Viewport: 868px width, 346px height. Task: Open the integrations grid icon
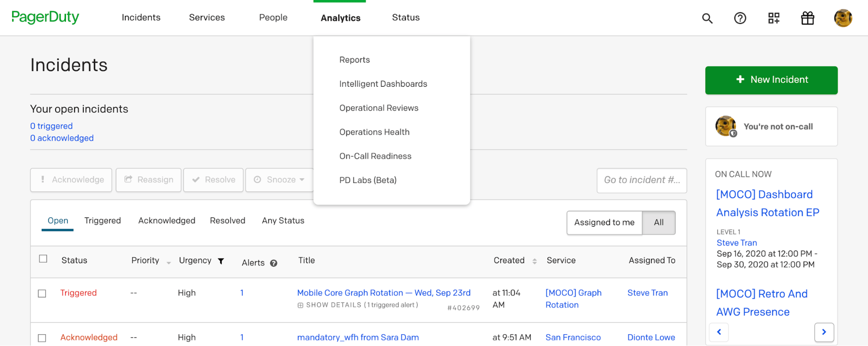point(774,18)
